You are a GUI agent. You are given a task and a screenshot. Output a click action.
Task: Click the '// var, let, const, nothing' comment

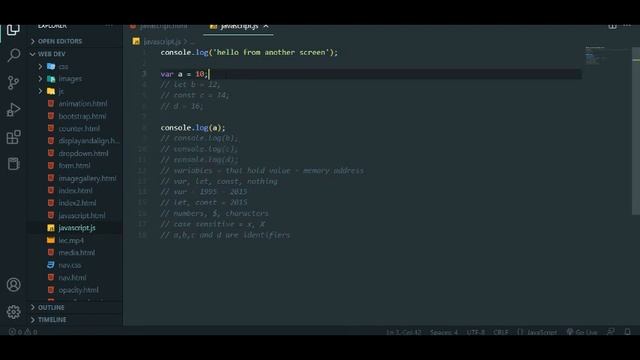click(x=219, y=181)
